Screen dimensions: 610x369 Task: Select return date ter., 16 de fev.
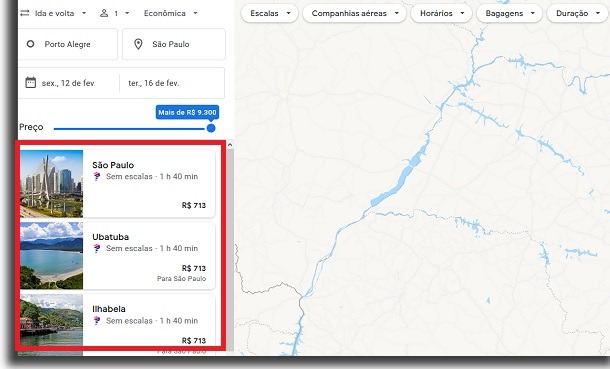(154, 83)
